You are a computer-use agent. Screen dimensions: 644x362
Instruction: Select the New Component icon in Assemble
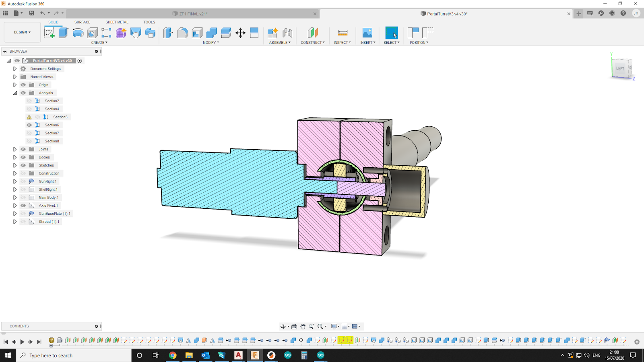272,33
